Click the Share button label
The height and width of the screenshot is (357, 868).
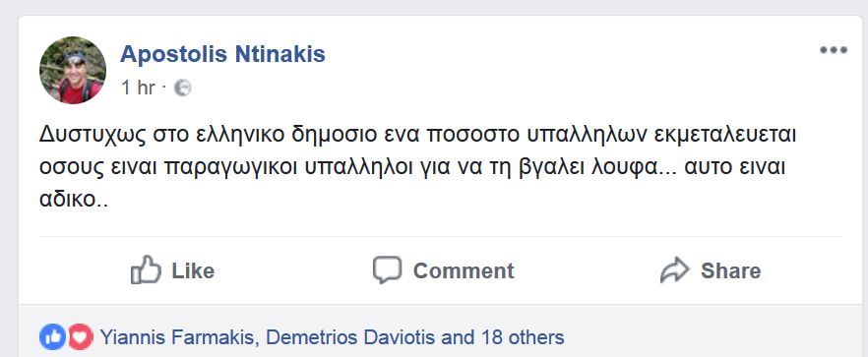pyautogui.click(x=730, y=270)
